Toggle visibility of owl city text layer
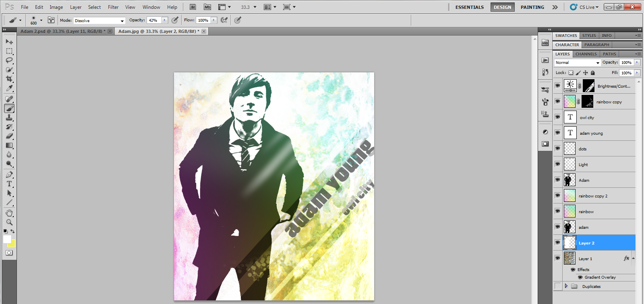 coord(557,117)
